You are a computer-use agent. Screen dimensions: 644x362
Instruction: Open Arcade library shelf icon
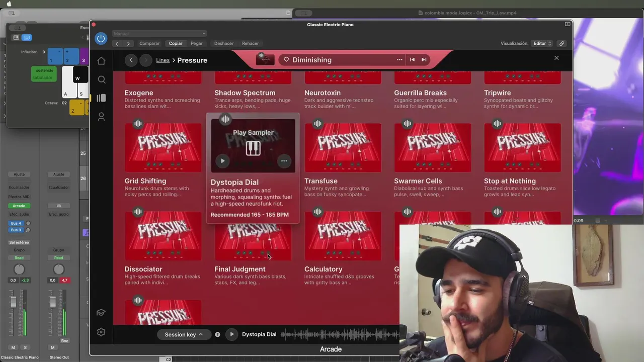pos(101,98)
